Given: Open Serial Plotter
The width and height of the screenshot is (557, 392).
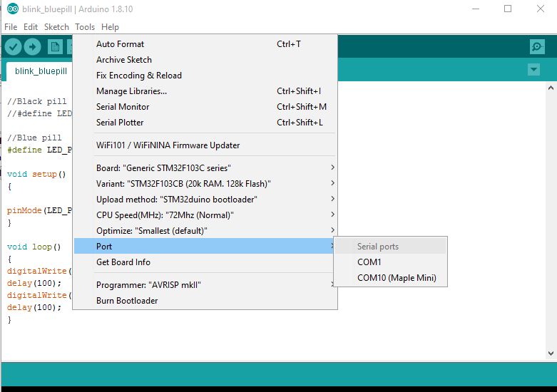Looking at the screenshot, I should pyautogui.click(x=205, y=122).
